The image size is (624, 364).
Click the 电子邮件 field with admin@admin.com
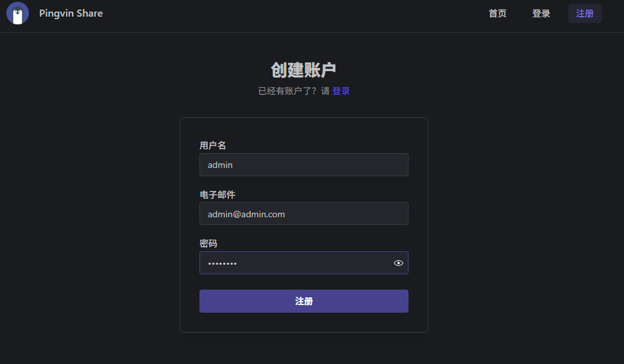303,213
